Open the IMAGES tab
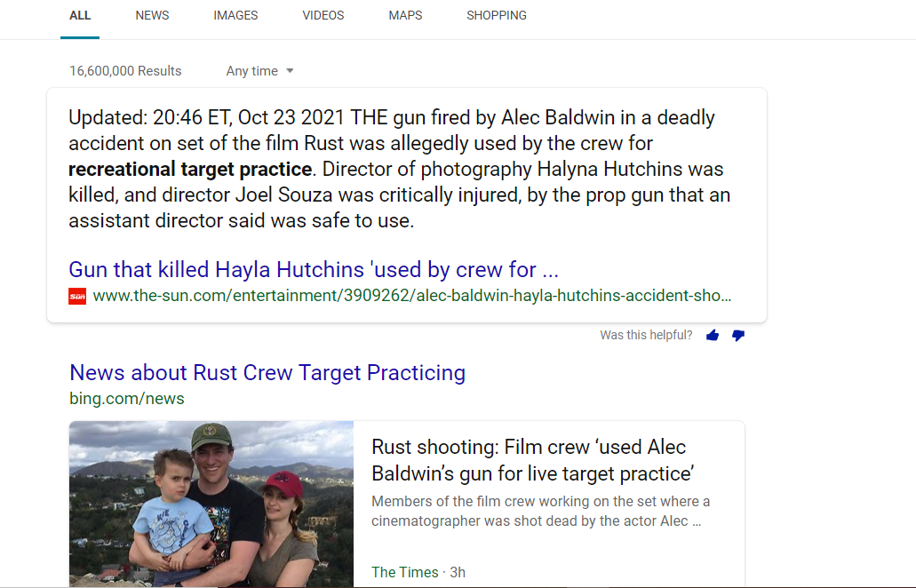This screenshot has height=588, width=916. pos(235,16)
